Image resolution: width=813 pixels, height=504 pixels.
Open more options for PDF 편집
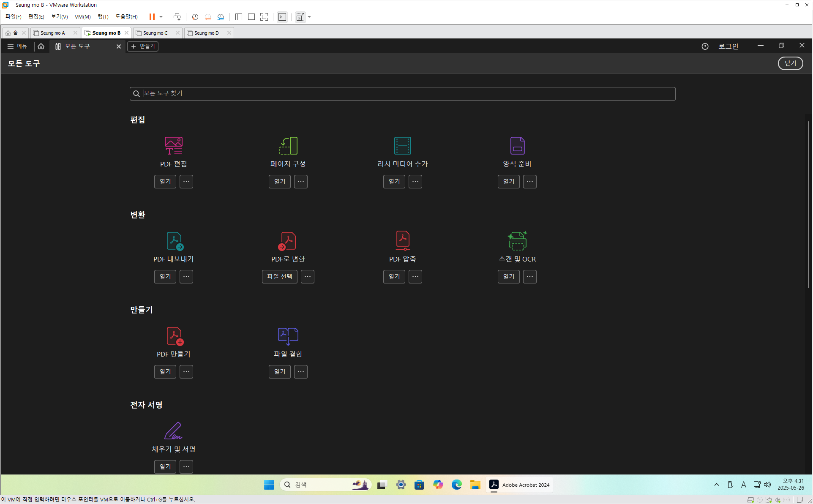tap(186, 182)
